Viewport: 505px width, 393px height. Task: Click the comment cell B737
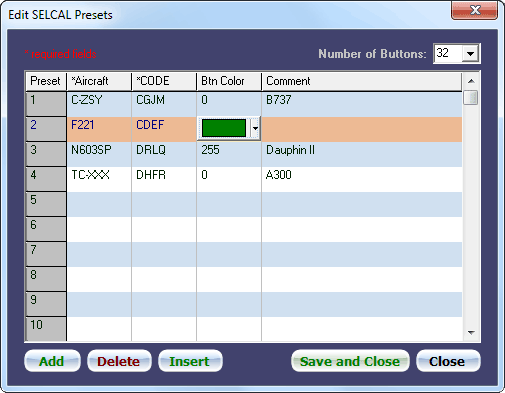(x=362, y=104)
